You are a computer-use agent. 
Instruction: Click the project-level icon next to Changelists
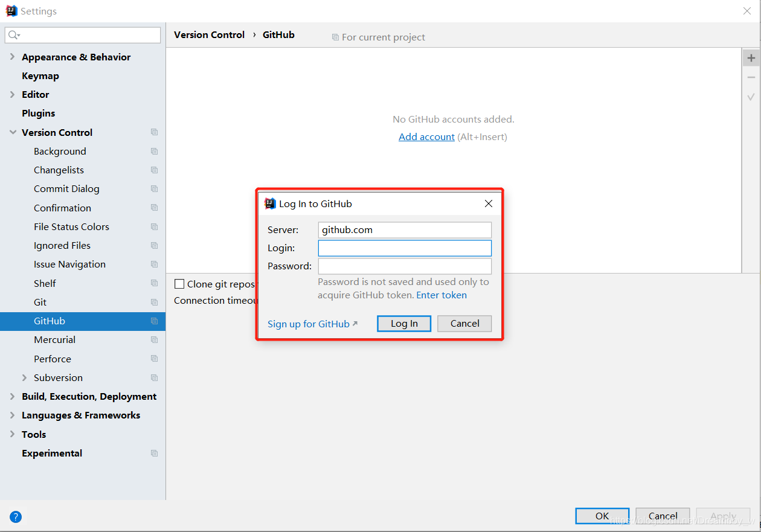click(x=155, y=170)
